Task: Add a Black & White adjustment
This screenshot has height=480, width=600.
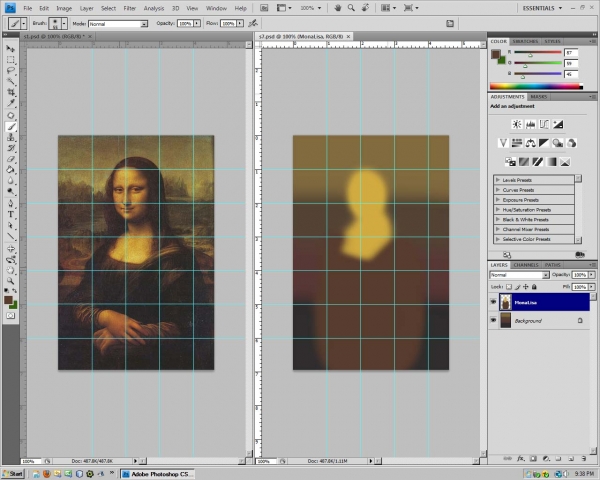Action: point(544,143)
